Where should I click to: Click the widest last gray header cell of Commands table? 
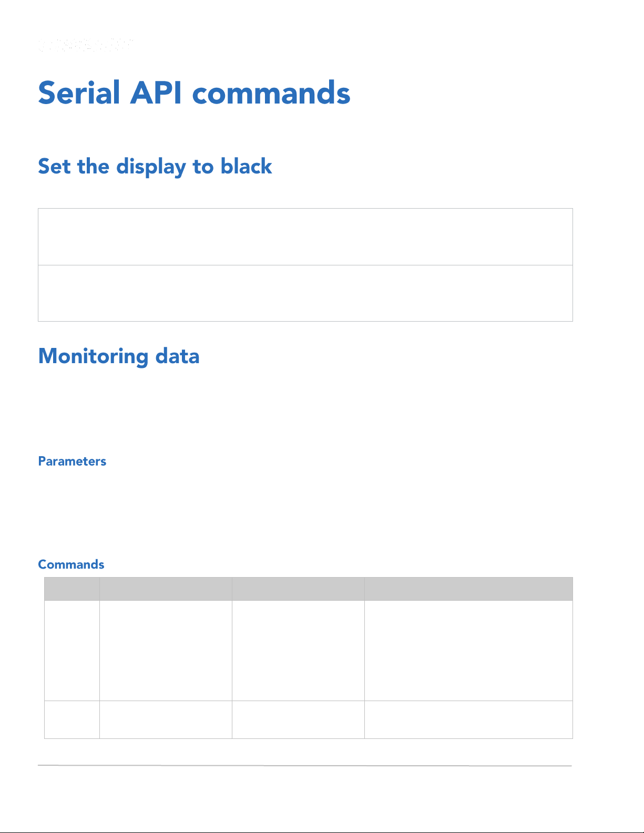(468, 589)
